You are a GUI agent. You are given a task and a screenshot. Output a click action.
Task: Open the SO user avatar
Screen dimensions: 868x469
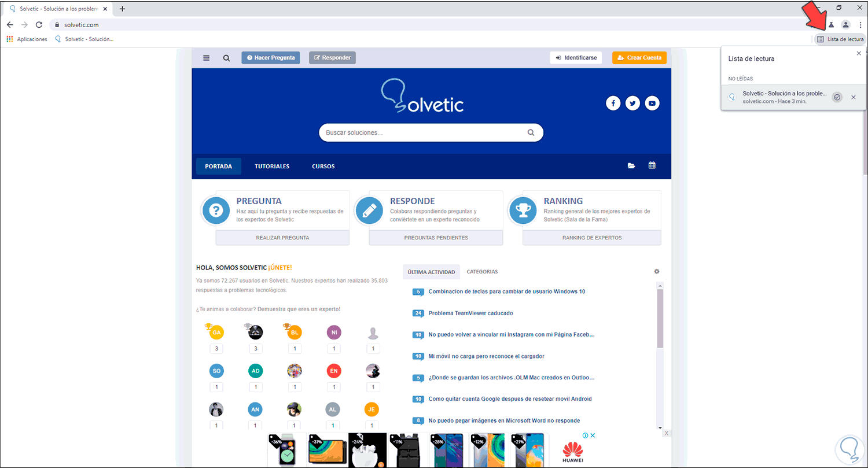pyautogui.click(x=216, y=371)
